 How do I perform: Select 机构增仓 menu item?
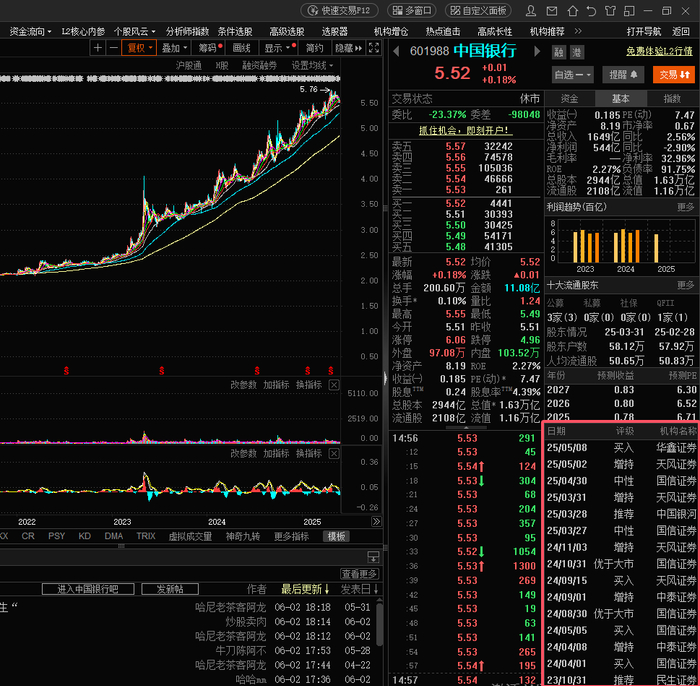click(x=391, y=32)
